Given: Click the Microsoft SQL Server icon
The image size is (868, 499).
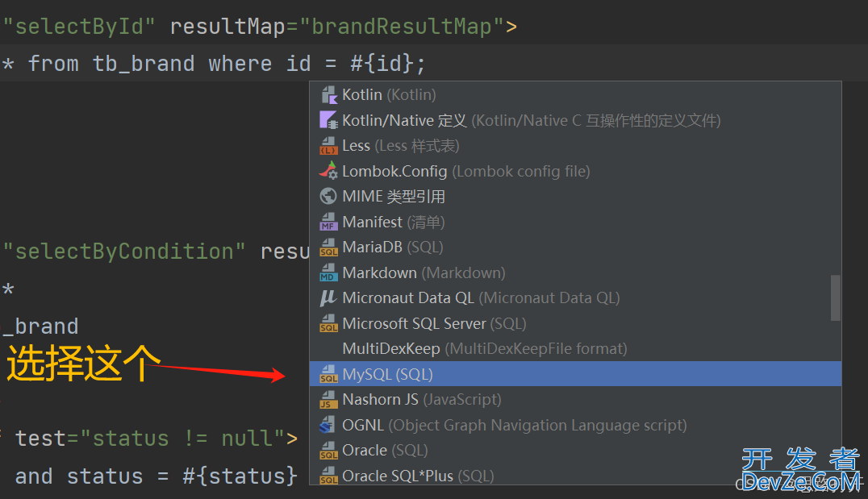Looking at the screenshot, I should [x=329, y=323].
